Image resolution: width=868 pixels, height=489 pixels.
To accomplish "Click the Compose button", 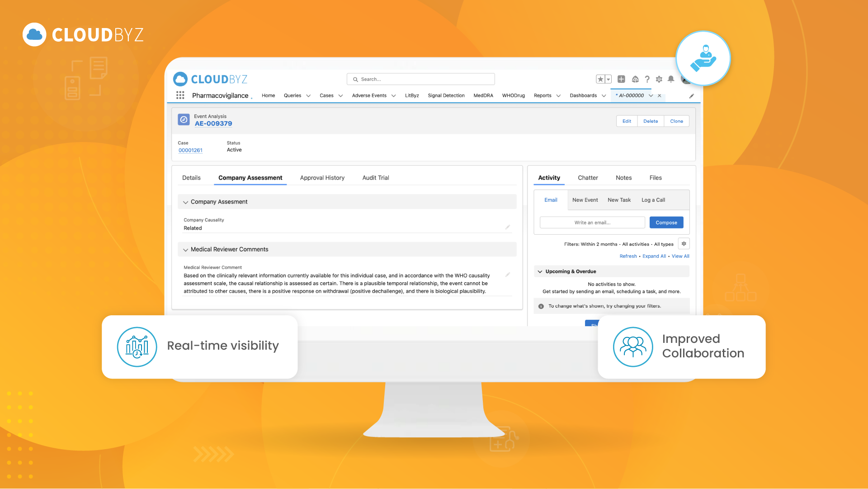I will [x=666, y=223].
